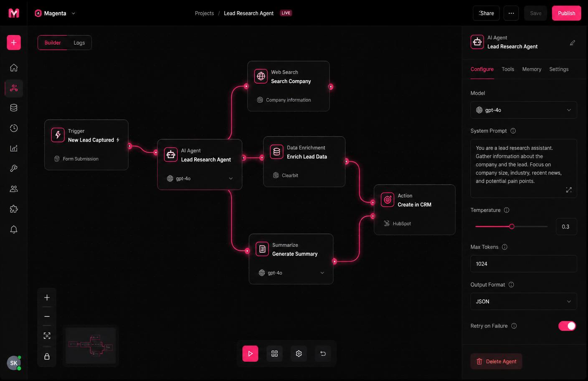The width and height of the screenshot is (588, 381).
Task: Click the workflow minimap thumbnail
Action: tap(91, 346)
